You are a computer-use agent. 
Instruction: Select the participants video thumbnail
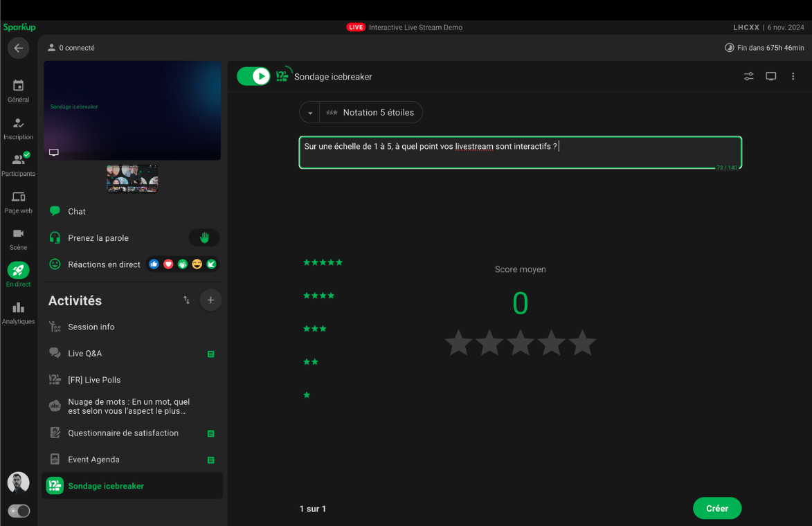click(132, 179)
